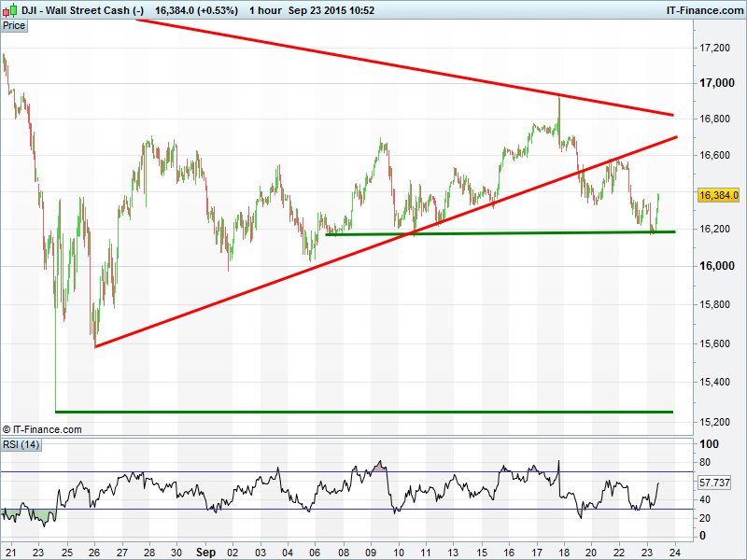Click the 100 level on the RSI scale
Viewport: 747px width, 560px height.
(x=708, y=444)
